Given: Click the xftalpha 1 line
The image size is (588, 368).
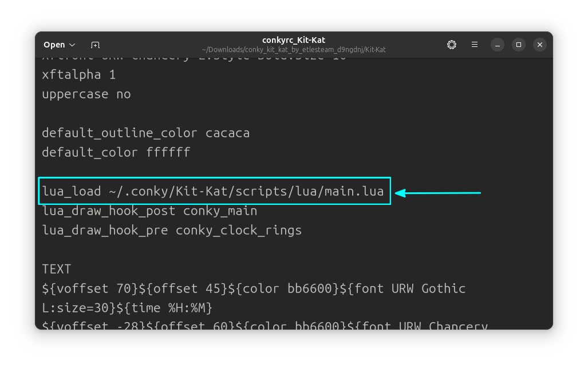Looking at the screenshot, I should (x=79, y=74).
